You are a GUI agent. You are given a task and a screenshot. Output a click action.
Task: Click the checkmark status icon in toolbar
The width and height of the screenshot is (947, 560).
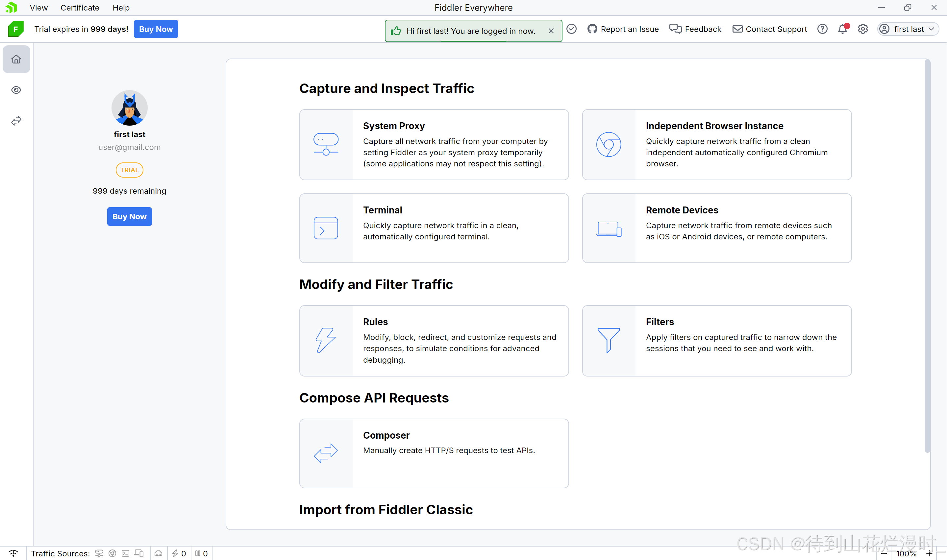[571, 29]
